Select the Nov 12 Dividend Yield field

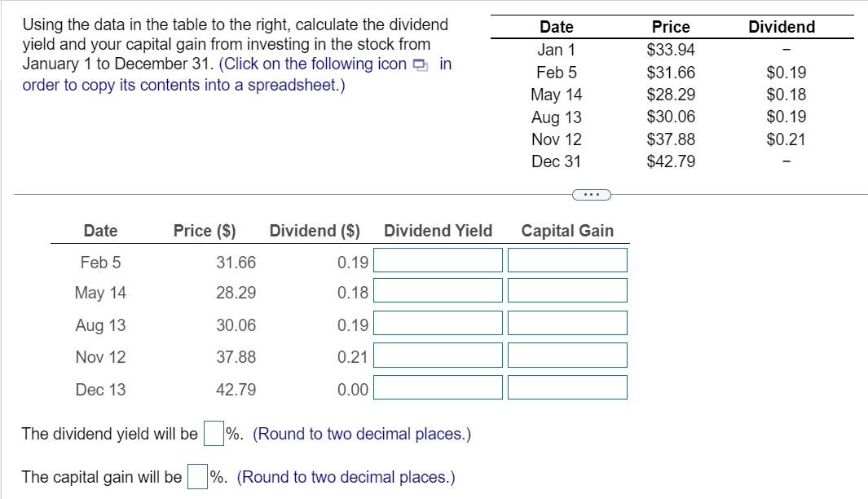[x=437, y=355]
